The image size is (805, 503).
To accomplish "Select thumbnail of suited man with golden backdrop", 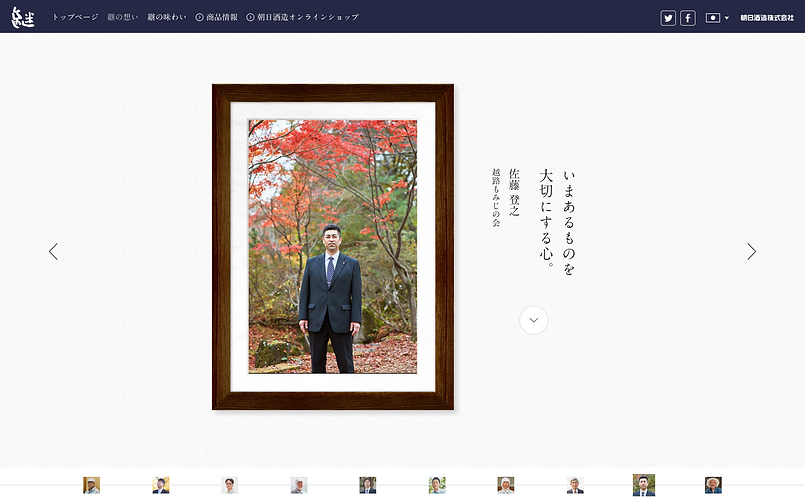I will [161, 485].
